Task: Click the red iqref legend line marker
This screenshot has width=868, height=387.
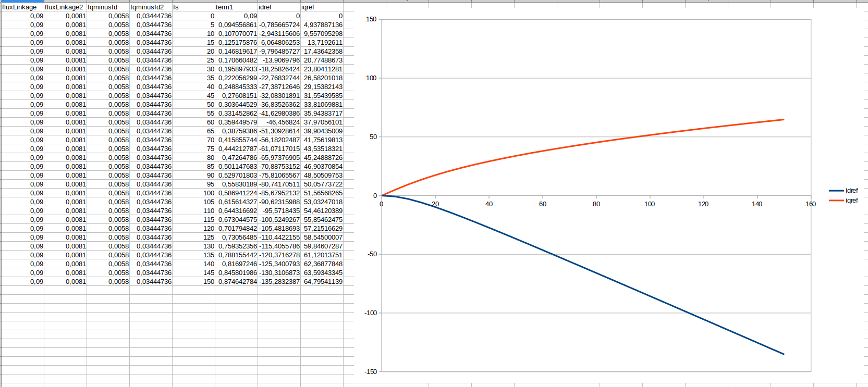Action: point(836,201)
